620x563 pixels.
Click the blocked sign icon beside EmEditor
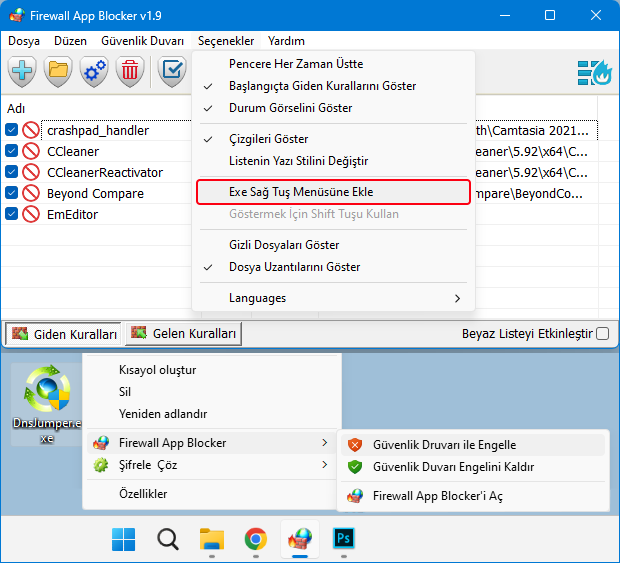click(x=31, y=214)
